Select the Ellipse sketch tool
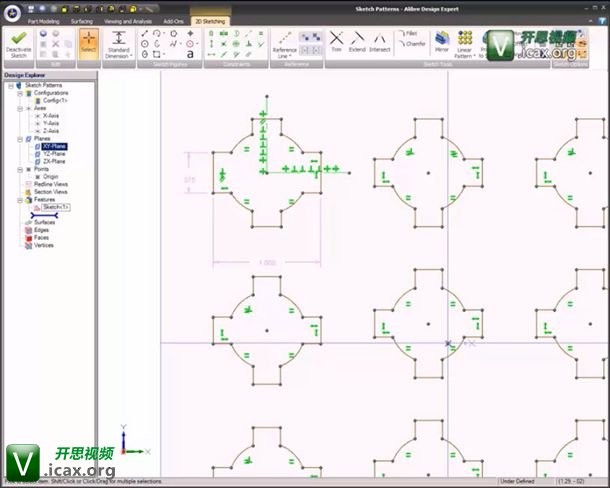Image resolution: width=610 pixels, height=488 pixels. (145, 54)
